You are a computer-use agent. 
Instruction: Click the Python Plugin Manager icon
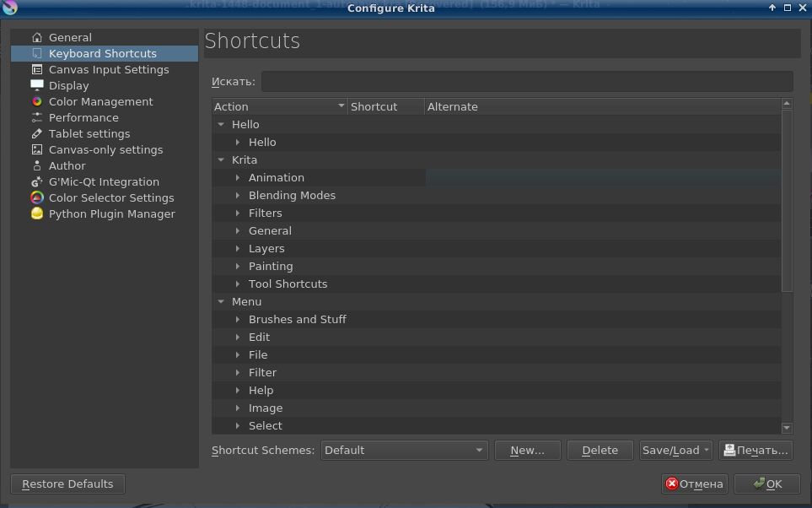coord(37,213)
